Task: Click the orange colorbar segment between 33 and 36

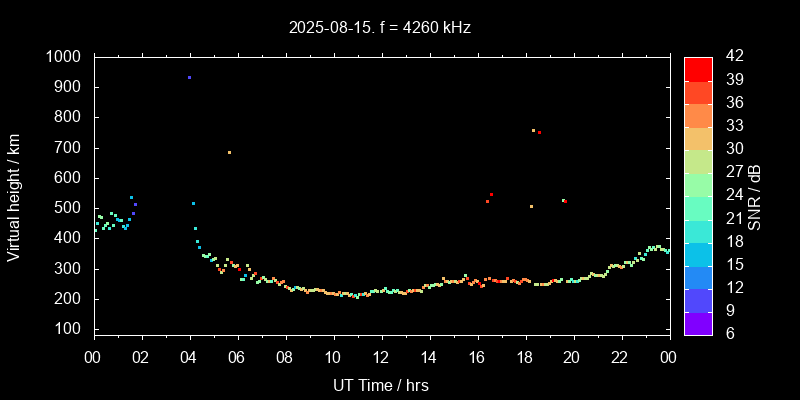Action: [698, 115]
